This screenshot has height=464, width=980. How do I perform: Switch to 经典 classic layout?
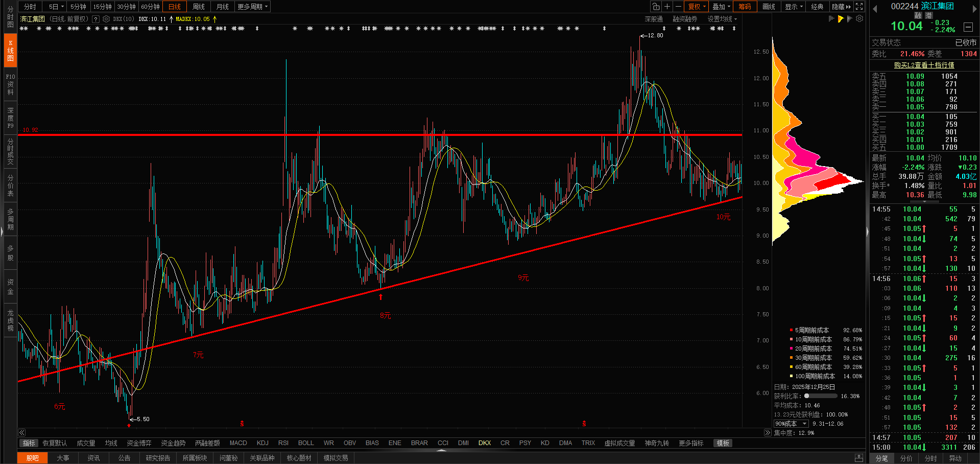817,7
